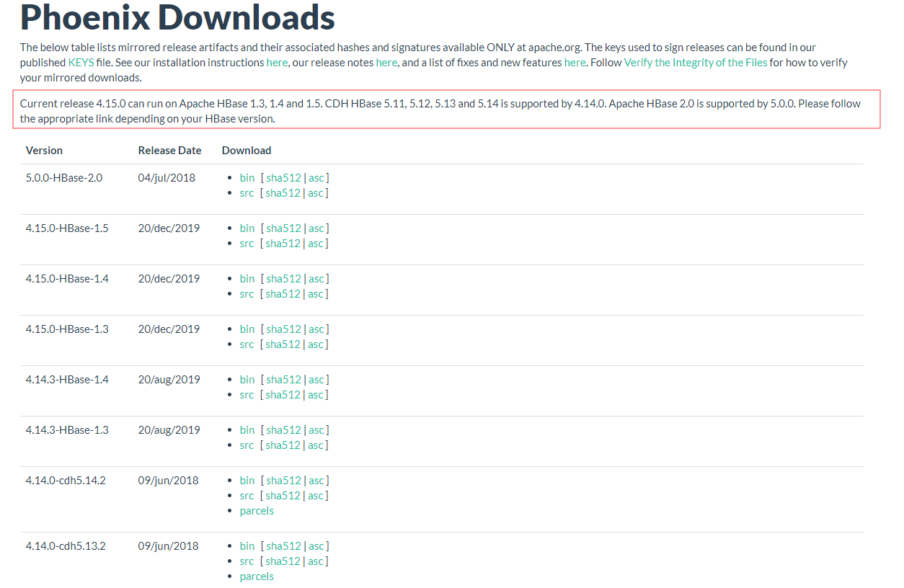Open parcels link for 4.14.0-cdh5.14.2
Image resolution: width=904 pixels, height=588 pixels.
point(257,511)
